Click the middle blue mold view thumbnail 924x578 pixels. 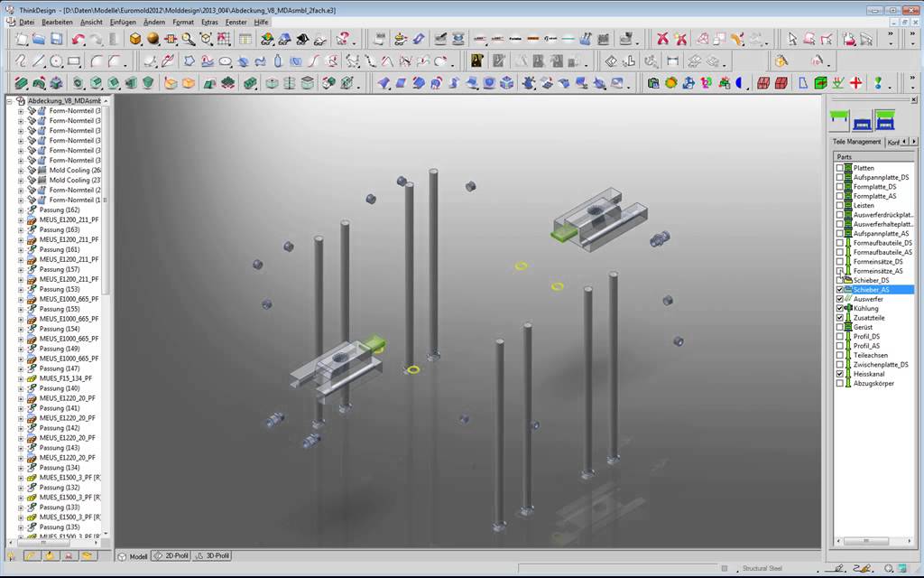pos(862,123)
